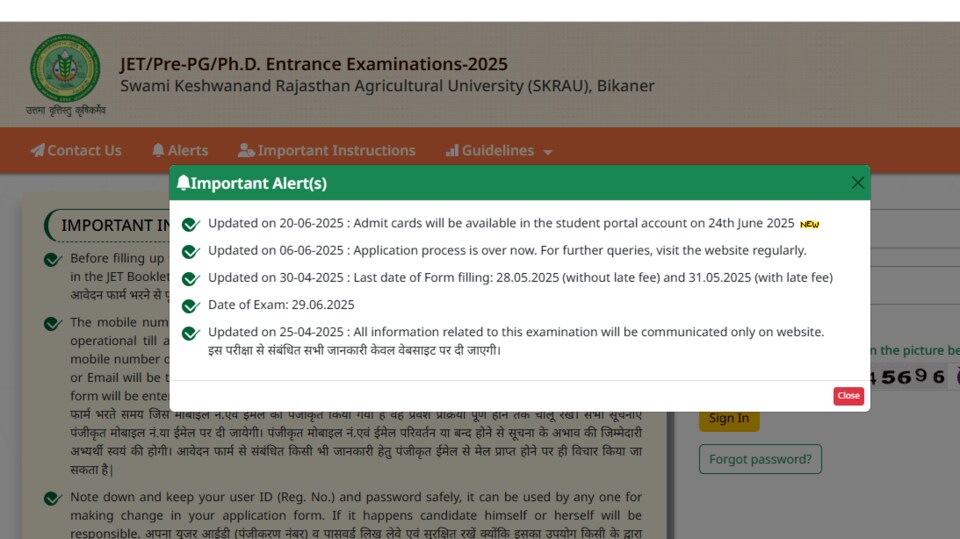Click the bar chart icon beside Guidelines
The height and width of the screenshot is (539, 960).
(452, 150)
